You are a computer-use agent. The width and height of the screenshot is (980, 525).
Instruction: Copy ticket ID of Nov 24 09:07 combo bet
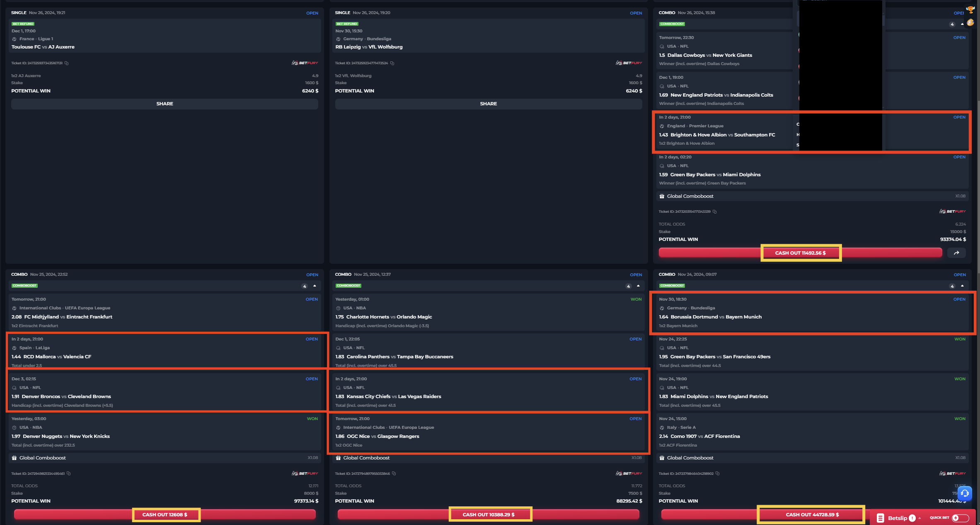717,473
